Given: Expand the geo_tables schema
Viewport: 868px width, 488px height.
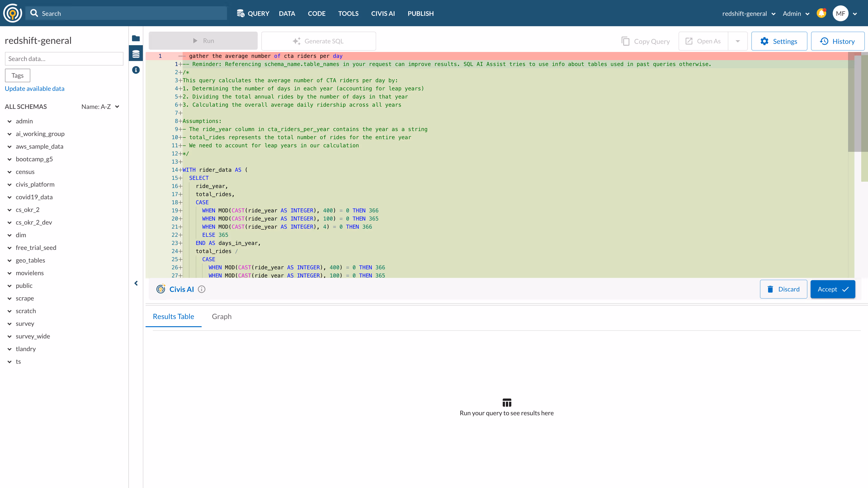Looking at the screenshot, I should pos(9,260).
